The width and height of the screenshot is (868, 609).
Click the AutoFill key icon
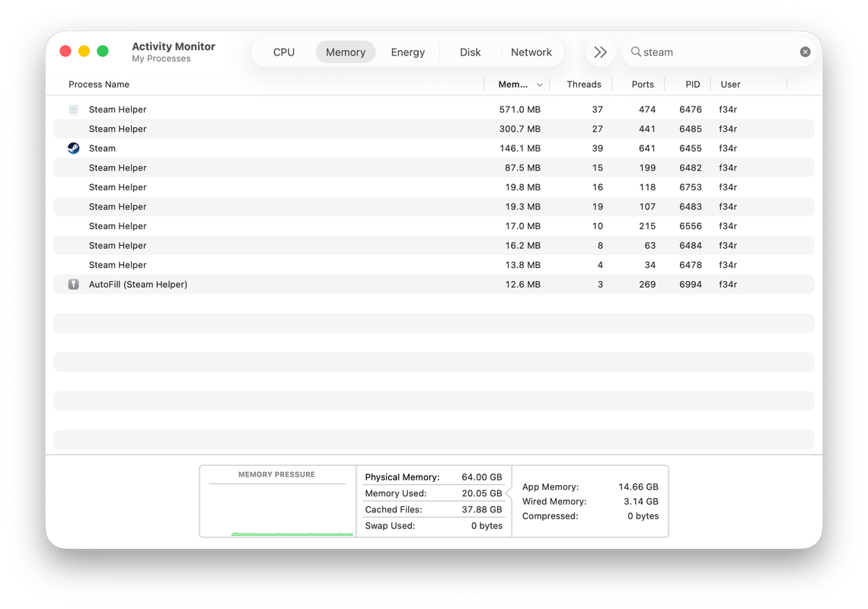point(74,284)
